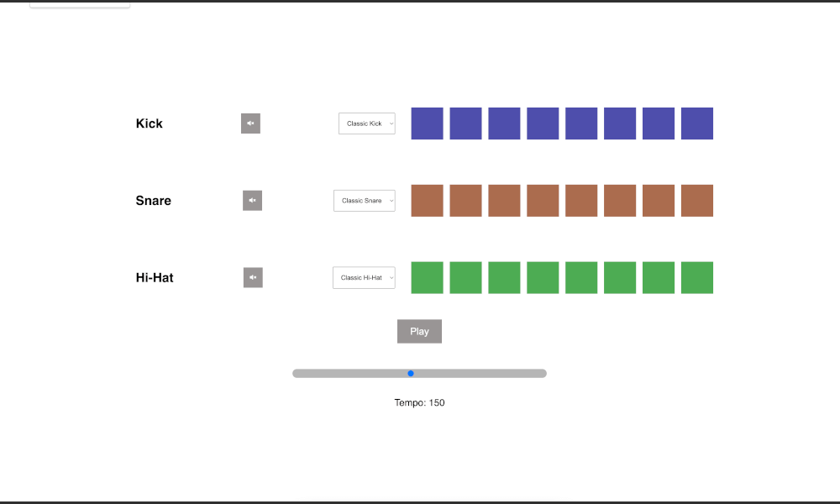Image resolution: width=840 pixels, height=504 pixels.
Task: Open the Classic Snare sound dropdown
Action: point(365,201)
